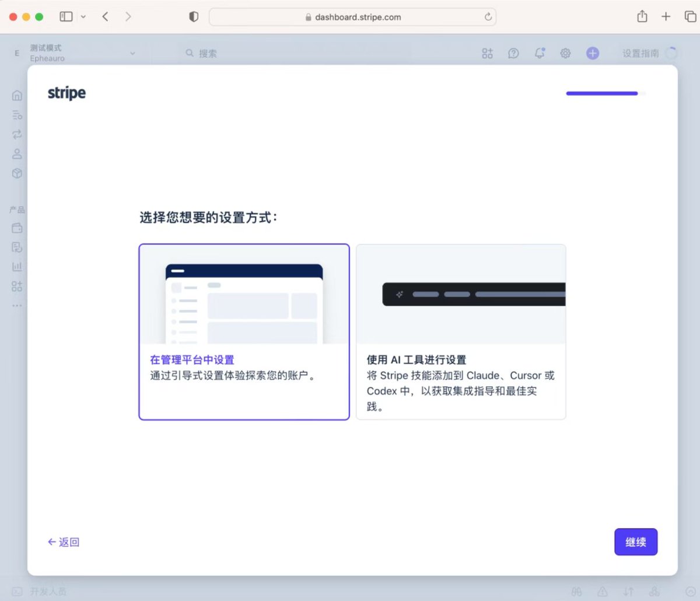Open a new tab with the plus icon
Screen dimensions: 700x601
[x=666, y=17]
